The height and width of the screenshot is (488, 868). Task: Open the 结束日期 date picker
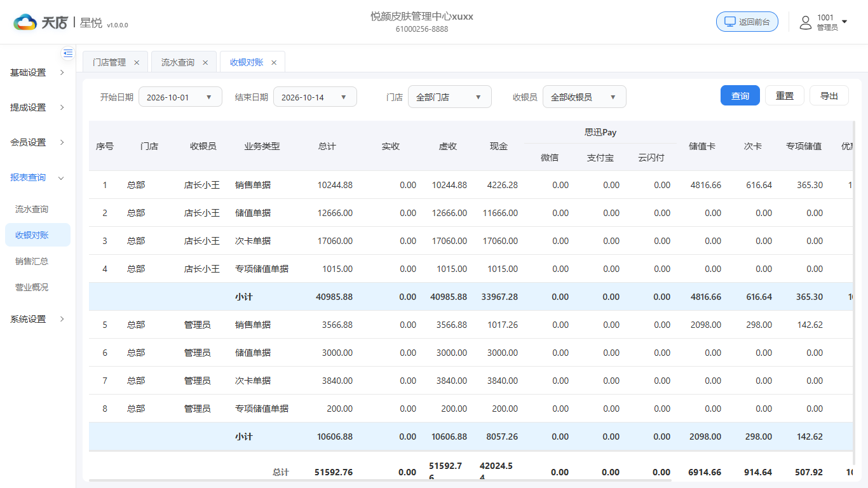315,97
